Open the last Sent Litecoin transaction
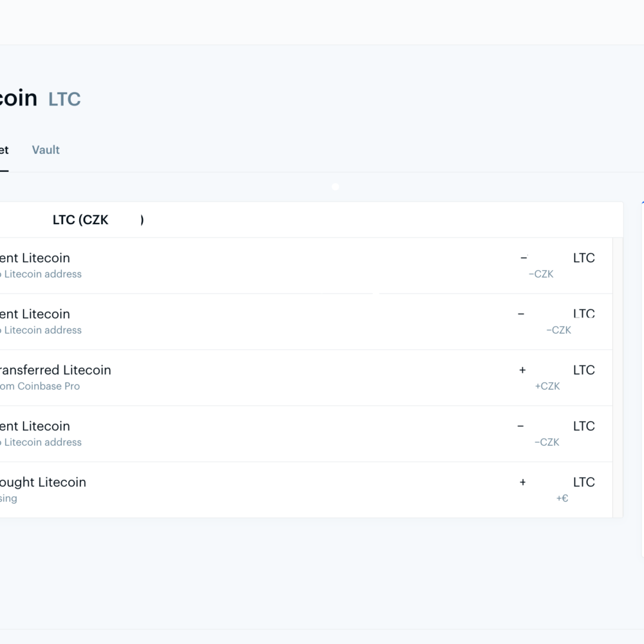The image size is (644, 644). pyautogui.click(x=35, y=426)
